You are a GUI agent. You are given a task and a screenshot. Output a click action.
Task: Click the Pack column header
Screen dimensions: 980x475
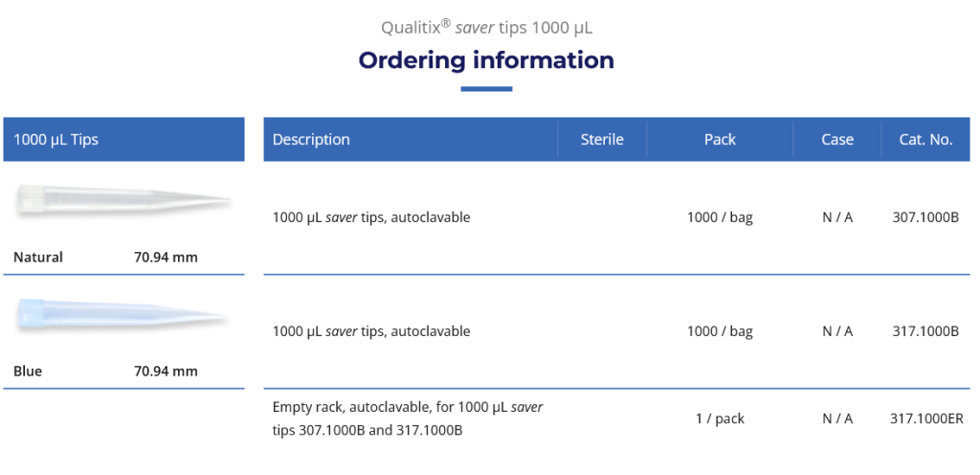click(720, 140)
